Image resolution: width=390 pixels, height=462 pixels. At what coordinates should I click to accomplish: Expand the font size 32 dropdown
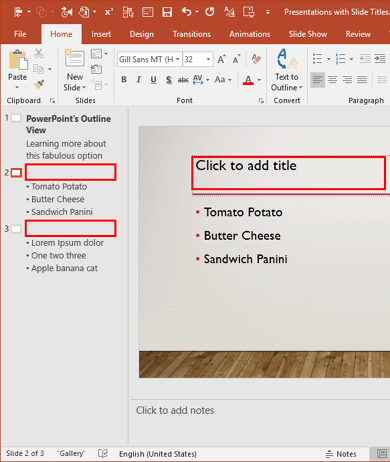click(x=208, y=59)
